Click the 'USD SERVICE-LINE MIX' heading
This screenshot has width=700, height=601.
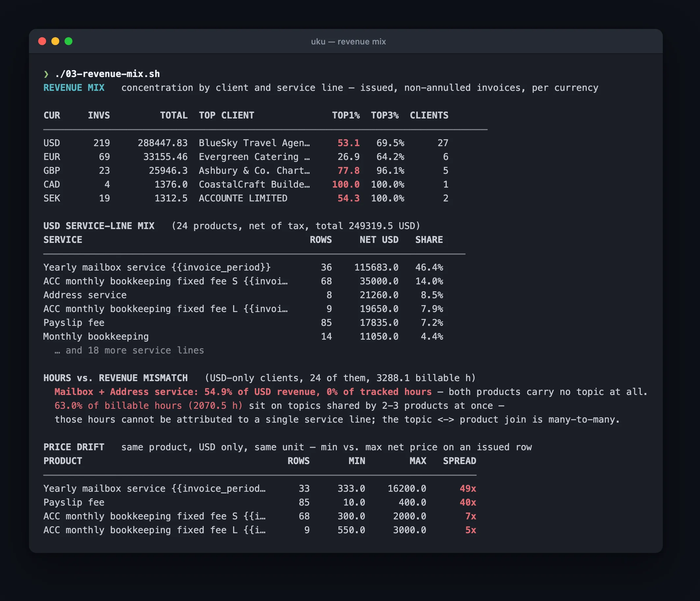pos(99,226)
